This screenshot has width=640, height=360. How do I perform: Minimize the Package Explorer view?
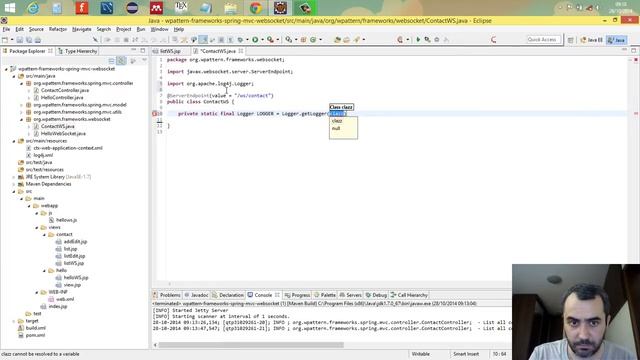[133, 50]
